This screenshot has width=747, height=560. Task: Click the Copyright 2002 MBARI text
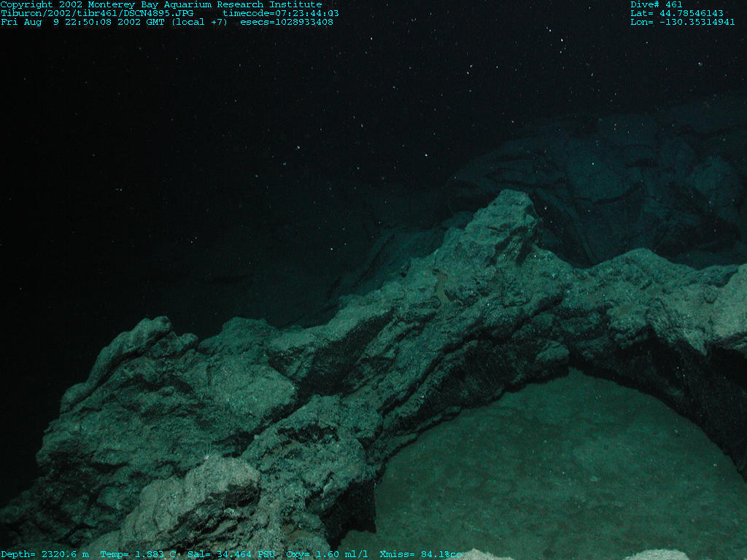pyautogui.click(x=161, y=4)
